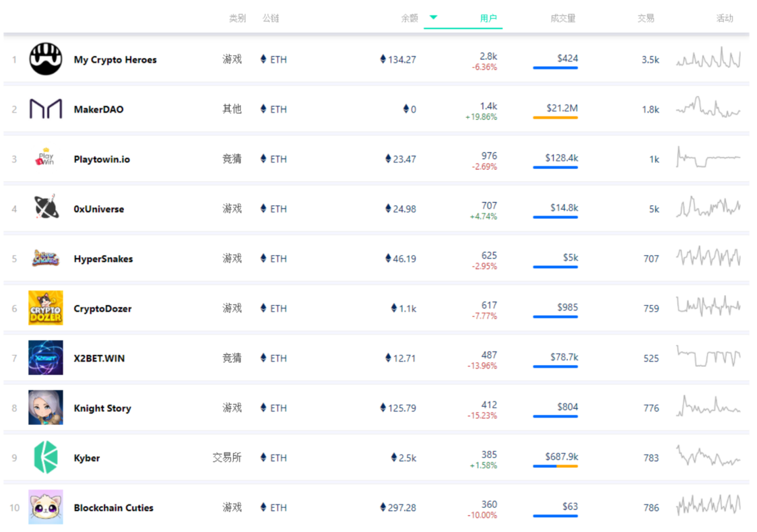The width and height of the screenshot is (757, 532).
Task: Click the $687.9k volume bar for Kyber
Action: 555,466
